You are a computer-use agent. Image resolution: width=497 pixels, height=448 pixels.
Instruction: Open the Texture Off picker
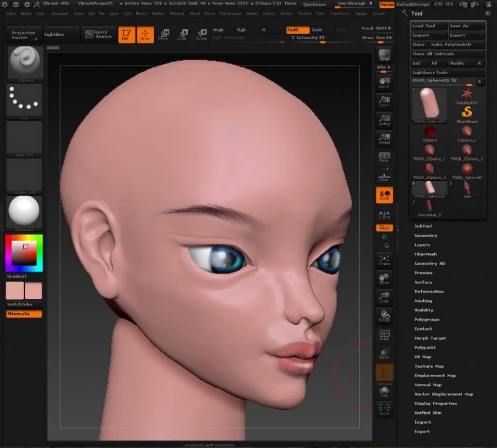[x=24, y=176]
